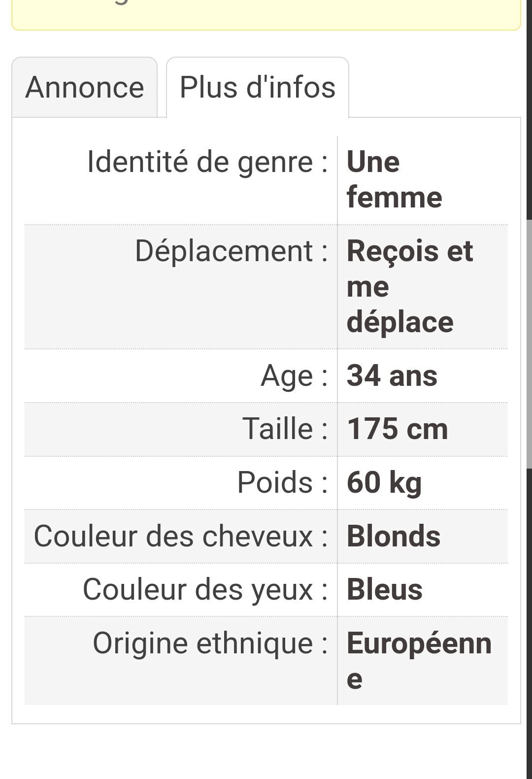Select the Plus d'infos tab
The height and width of the screenshot is (779, 532).
coord(258,87)
